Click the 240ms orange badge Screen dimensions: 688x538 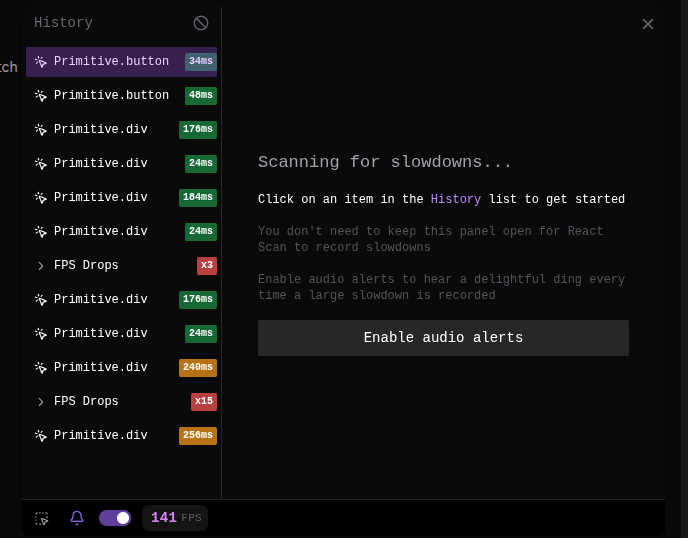197,367
